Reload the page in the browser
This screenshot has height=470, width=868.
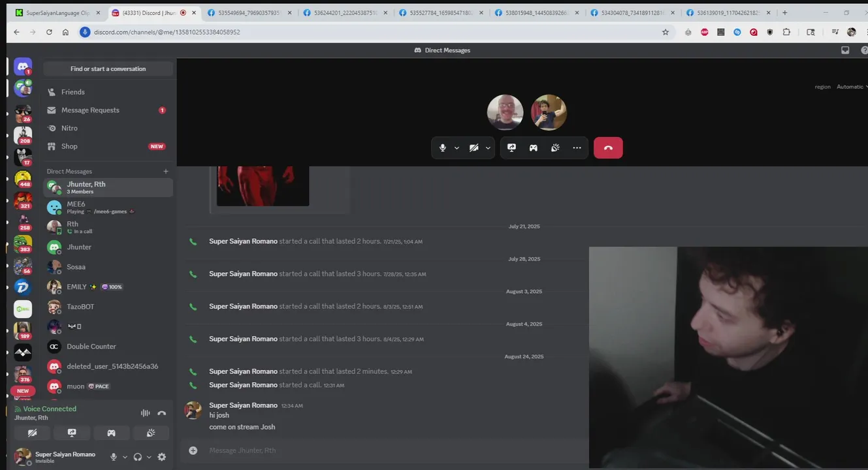click(49, 32)
